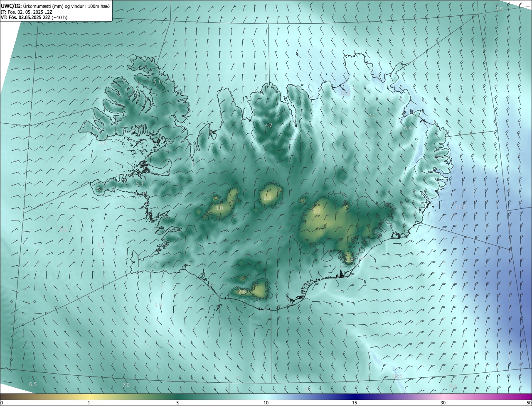Click the 2.3 value on the central ice cap
This screenshot has height=406, width=532.
(267, 198)
